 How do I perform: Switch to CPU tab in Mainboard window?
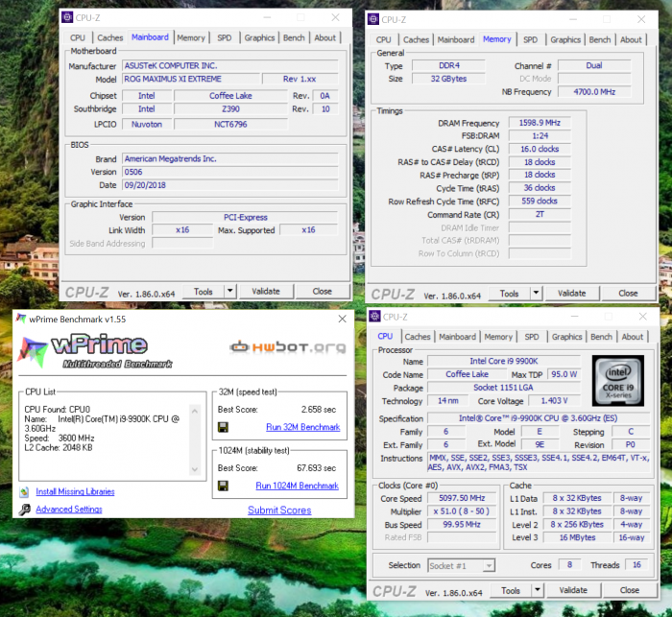[x=78, y=37]
